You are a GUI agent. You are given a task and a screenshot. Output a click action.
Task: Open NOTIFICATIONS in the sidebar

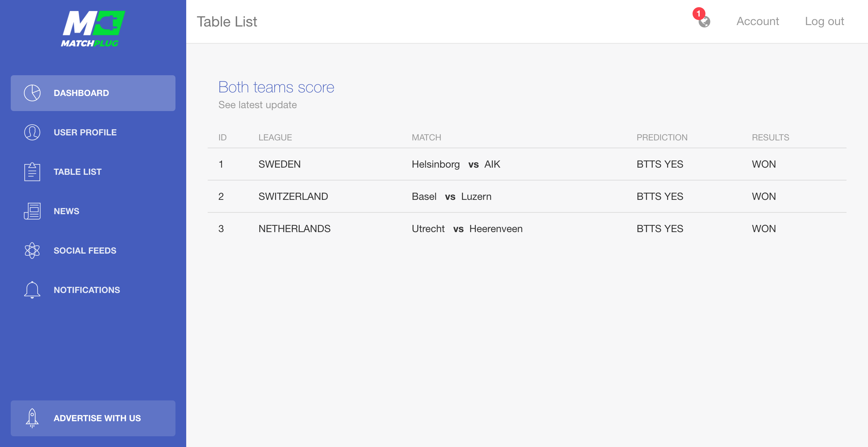click(93, 290)
